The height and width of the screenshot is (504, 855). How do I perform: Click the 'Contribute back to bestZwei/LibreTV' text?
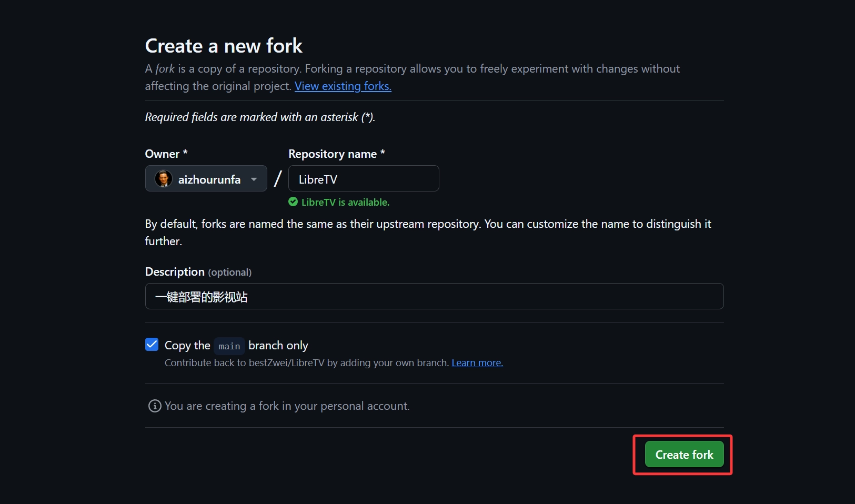[x=307, y=363]
